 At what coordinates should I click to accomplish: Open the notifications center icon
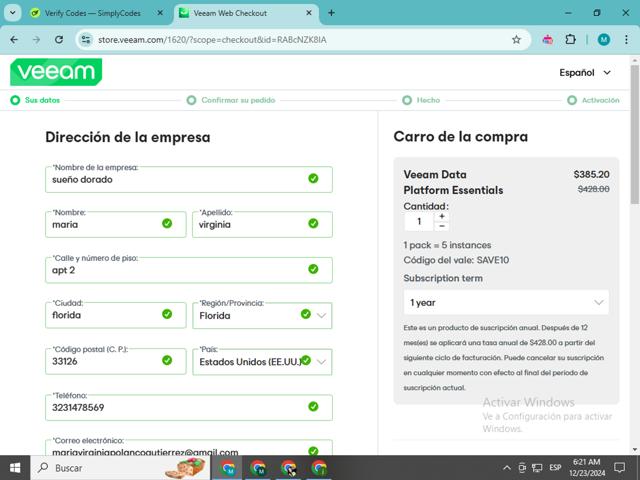620,468
